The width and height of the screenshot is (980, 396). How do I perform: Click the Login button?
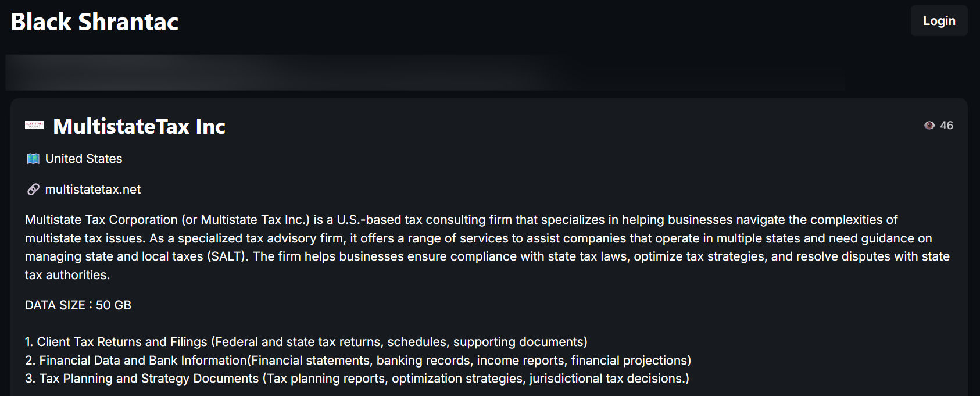939,21
